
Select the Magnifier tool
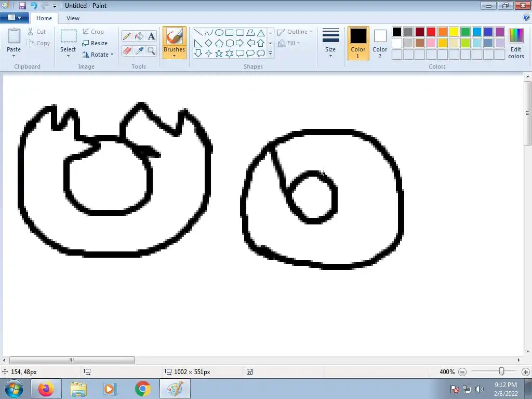[151, 51]
